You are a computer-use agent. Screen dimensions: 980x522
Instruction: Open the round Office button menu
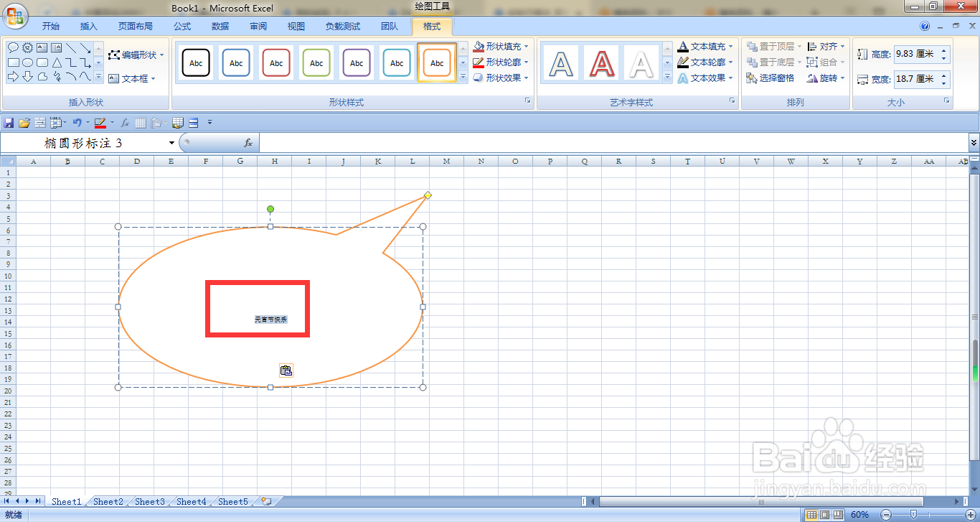[x=14, y=14]
